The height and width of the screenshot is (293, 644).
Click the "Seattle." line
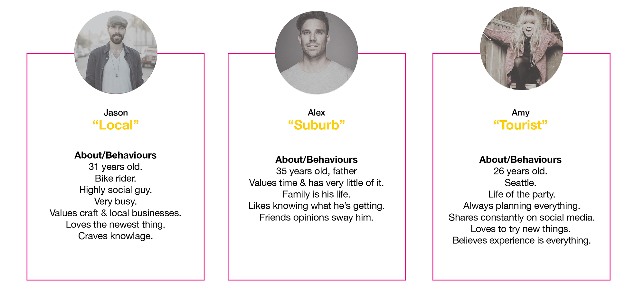[x=520, y=183]
